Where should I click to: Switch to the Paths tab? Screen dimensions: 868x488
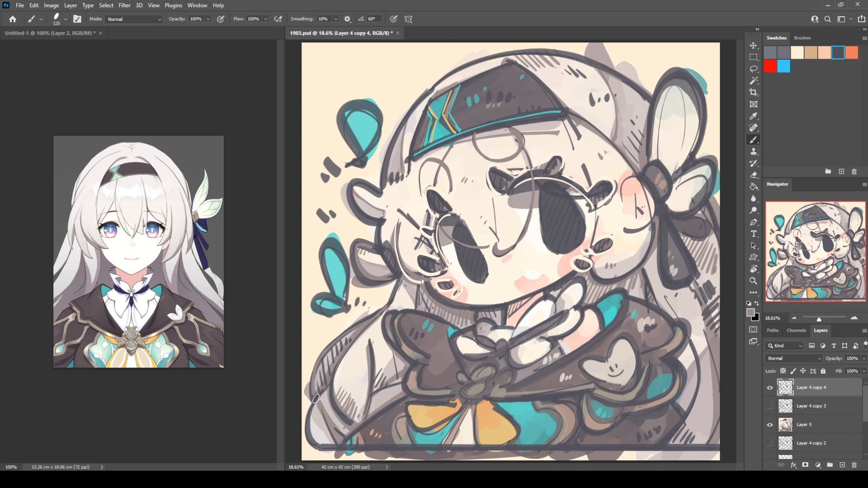[773, 330]
